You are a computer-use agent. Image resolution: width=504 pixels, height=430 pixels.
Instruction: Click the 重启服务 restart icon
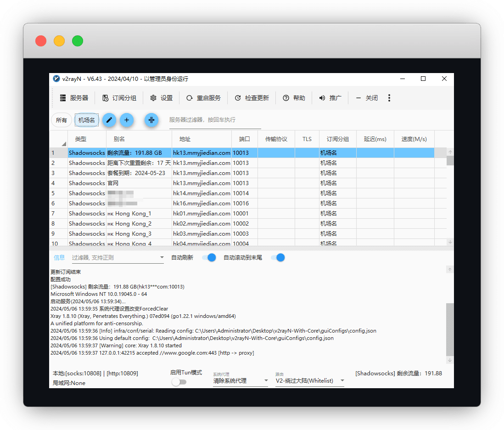[189, 98]
